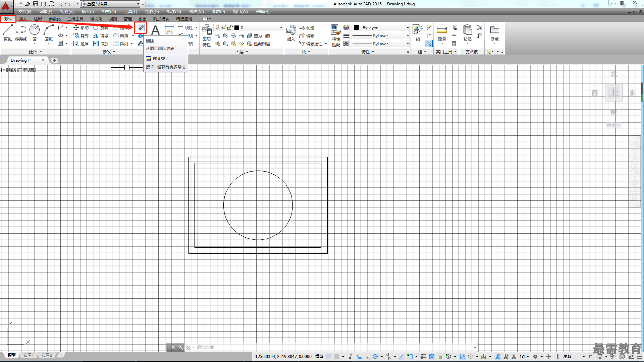Open Layer Properties (图层特性) manager

[x=207, y=36]
